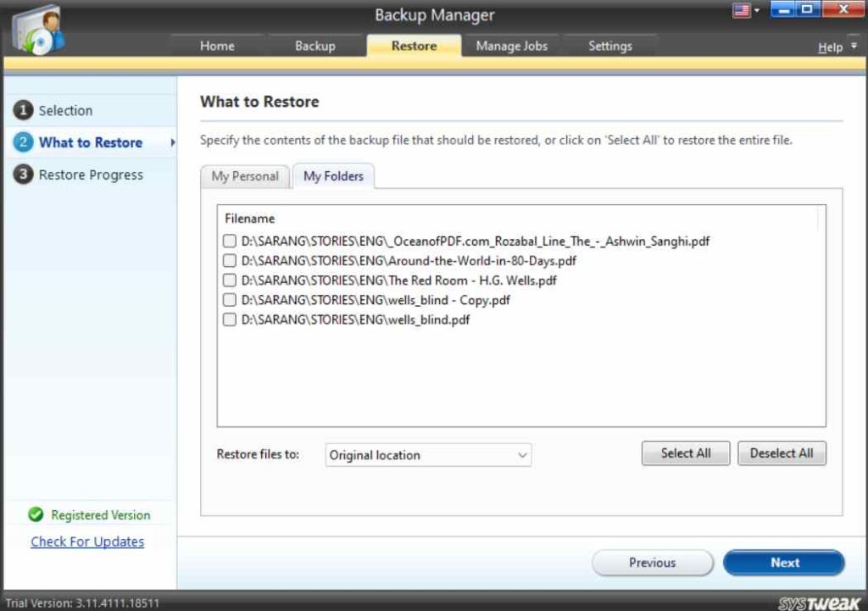
Task: Click the What to Restore sidebar step
Action: click(91, 142)
